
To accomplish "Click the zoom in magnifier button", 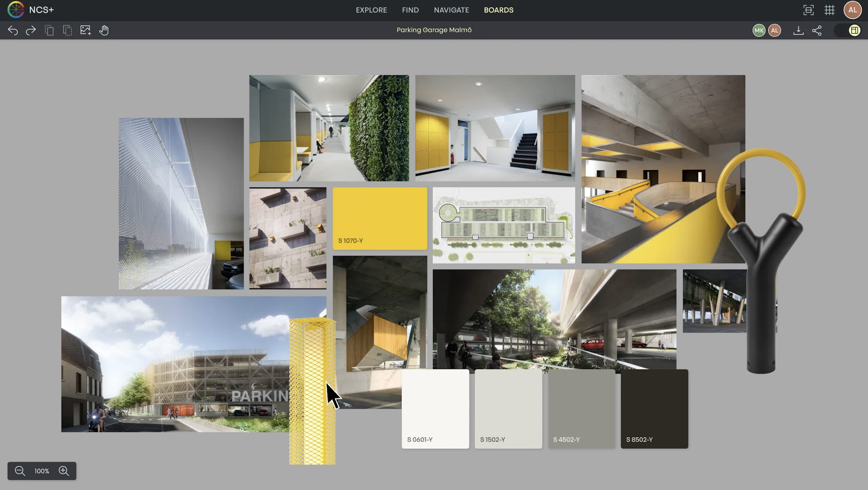I will tap(64, 471).
